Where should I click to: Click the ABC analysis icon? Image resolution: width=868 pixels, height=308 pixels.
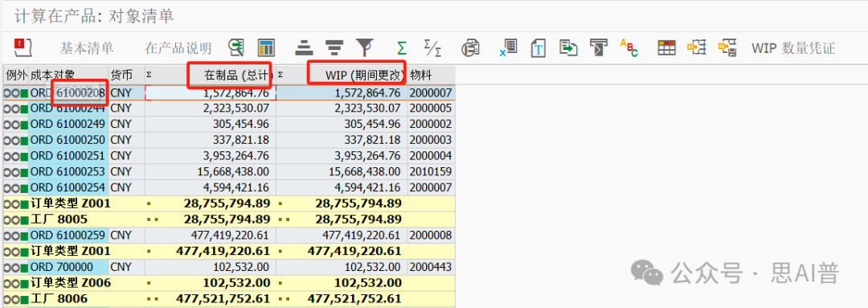pos(628,47)
